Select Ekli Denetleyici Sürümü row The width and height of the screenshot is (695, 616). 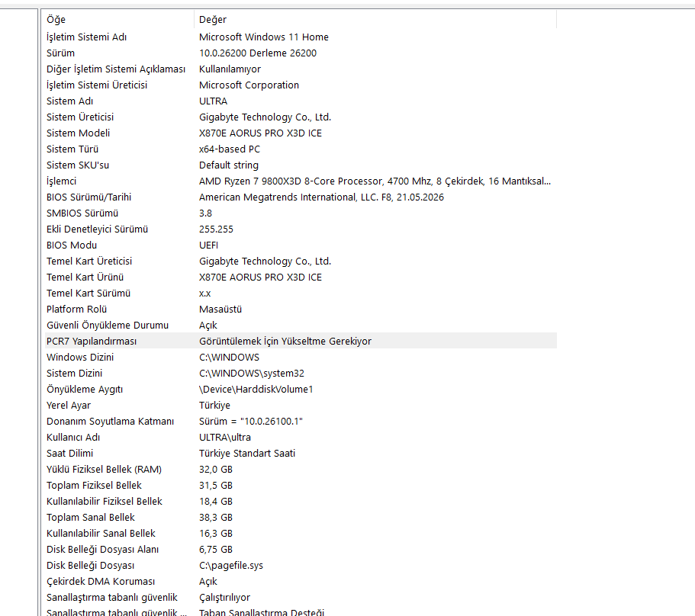[301, 229]
